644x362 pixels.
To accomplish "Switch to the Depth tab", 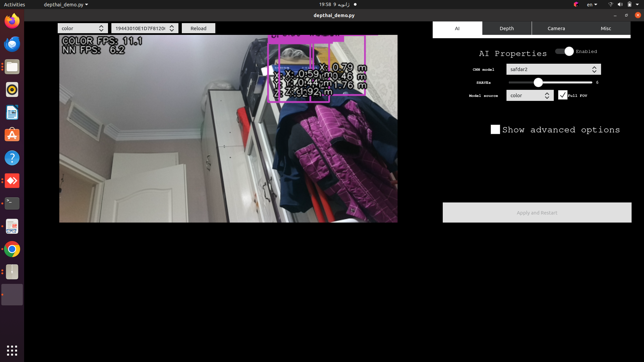I will coord(506,28).
